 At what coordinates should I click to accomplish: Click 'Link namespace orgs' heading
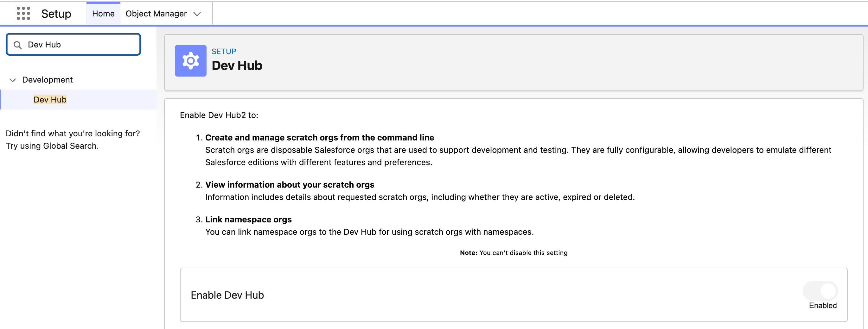point(248,219)
